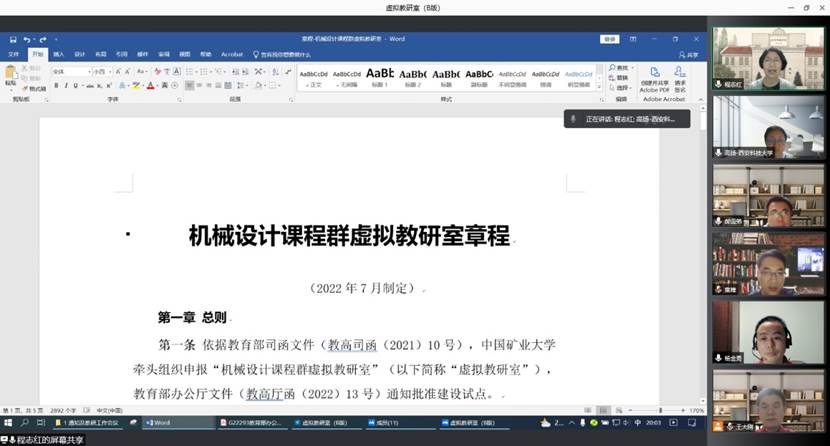The height and width of the screenshot is (446, 830).
Task: Expand the styles gallery list
Action: point(601,88)
